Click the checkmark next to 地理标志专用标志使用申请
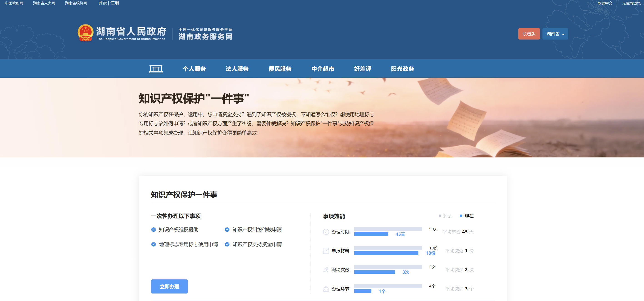644x301 pixels. [154, 244]
